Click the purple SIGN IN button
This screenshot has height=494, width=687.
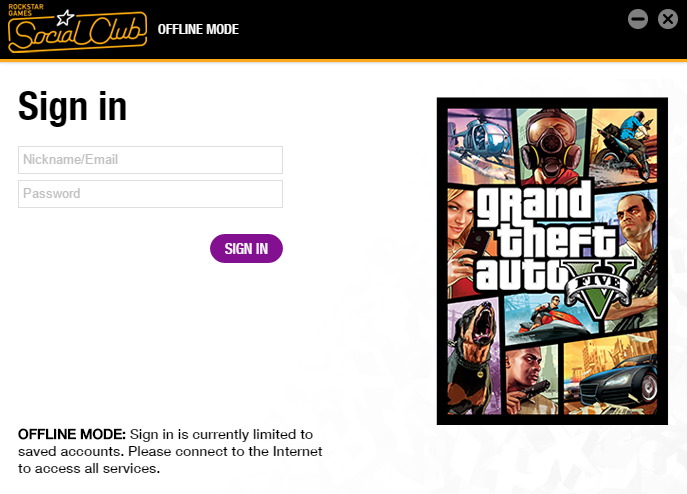pyautogui.click(x=246, y=249)
